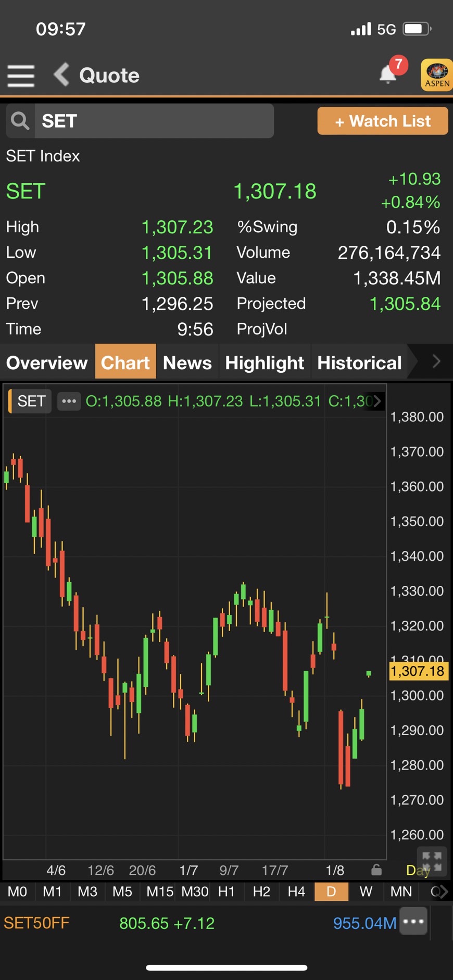Viewport: 453px width, 980px height.
Task: Expand the OHLC readout arrow
Action: point(378,401)
